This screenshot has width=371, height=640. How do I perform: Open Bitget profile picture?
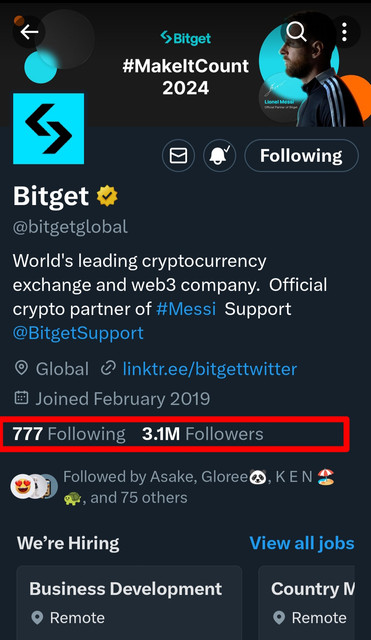point(49,129)
